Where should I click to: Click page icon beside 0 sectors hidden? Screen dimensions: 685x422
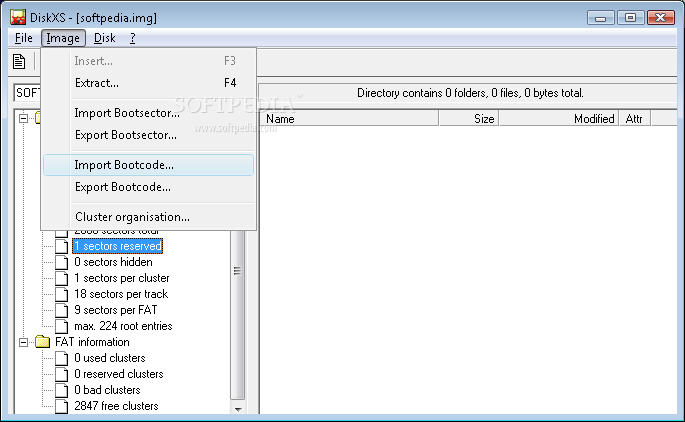(62, 262)
